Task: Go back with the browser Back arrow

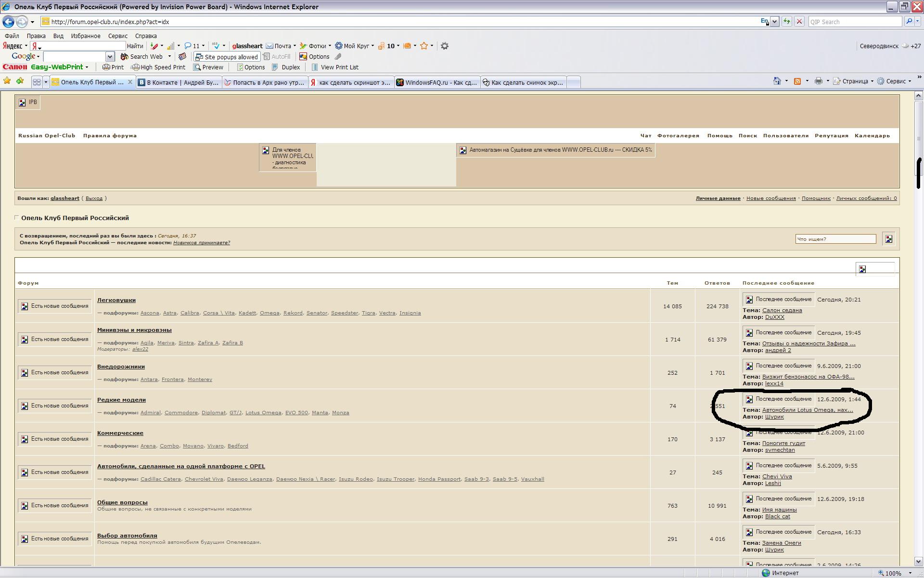Action: point(8,22)
